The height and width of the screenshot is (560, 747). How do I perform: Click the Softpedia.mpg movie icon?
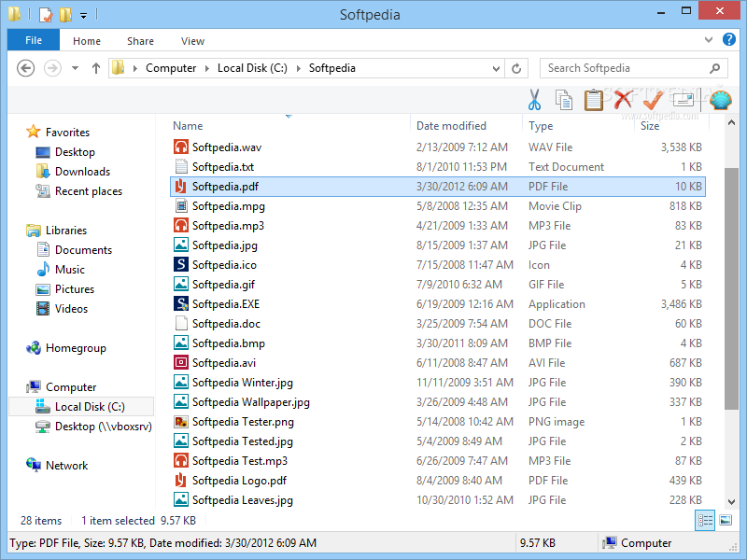180,205
